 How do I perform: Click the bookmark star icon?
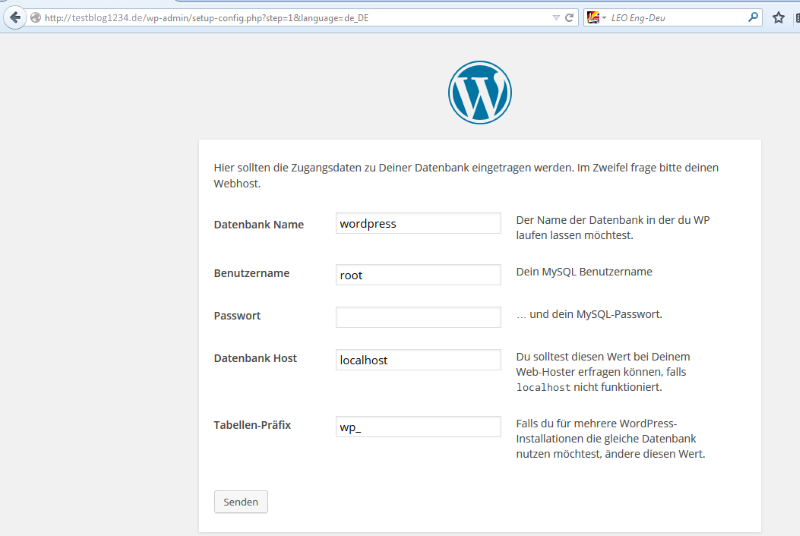click(778, 18)
